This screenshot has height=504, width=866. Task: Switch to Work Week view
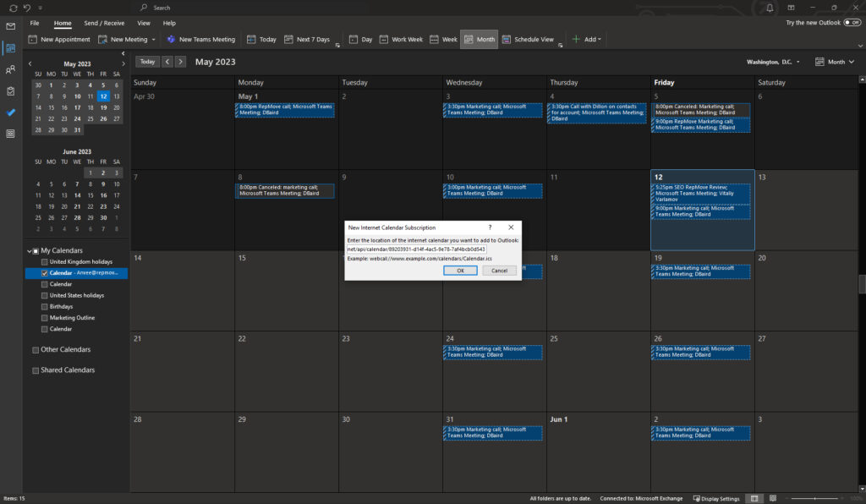point(401,39)
